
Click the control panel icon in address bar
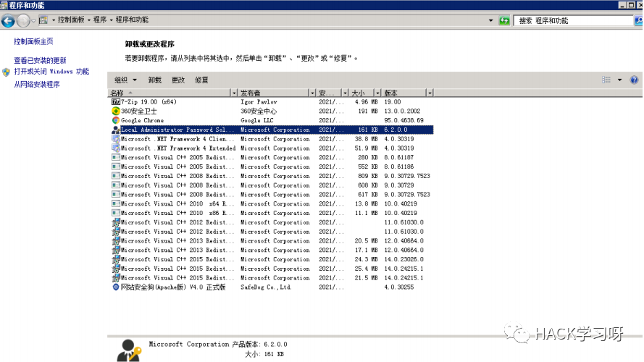[43, 20]
